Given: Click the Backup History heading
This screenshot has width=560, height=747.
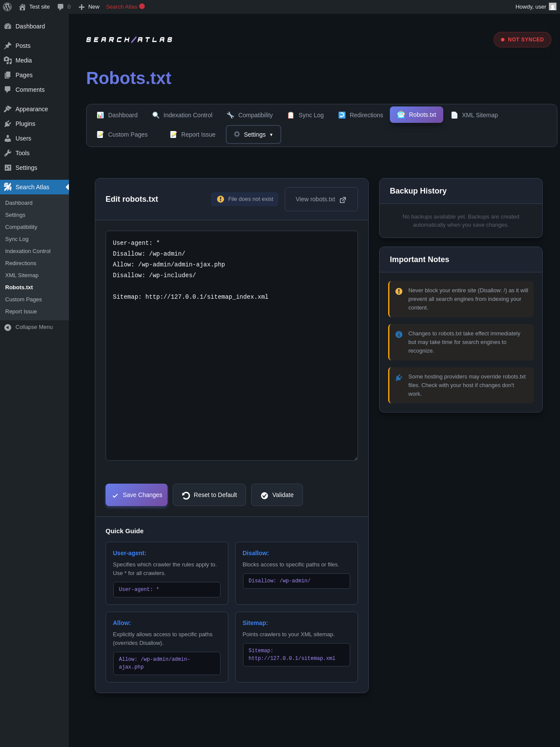Looking at the screenshot, I should [418, 191].
